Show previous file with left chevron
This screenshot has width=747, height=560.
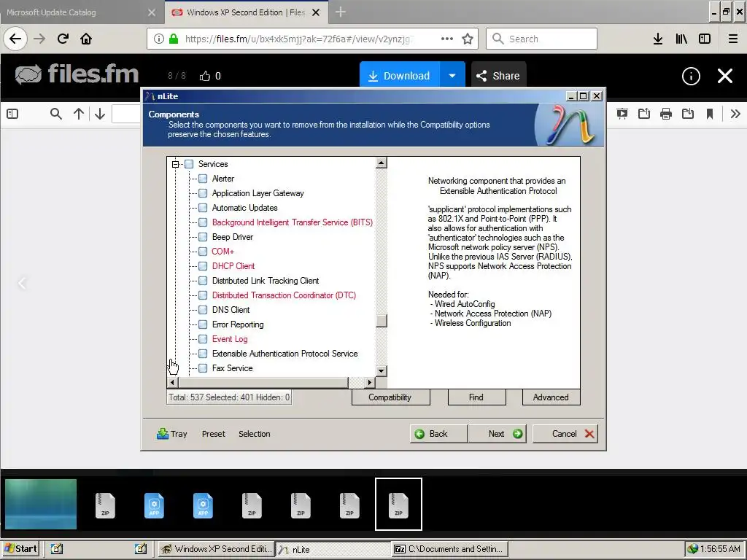pos(22,284)
